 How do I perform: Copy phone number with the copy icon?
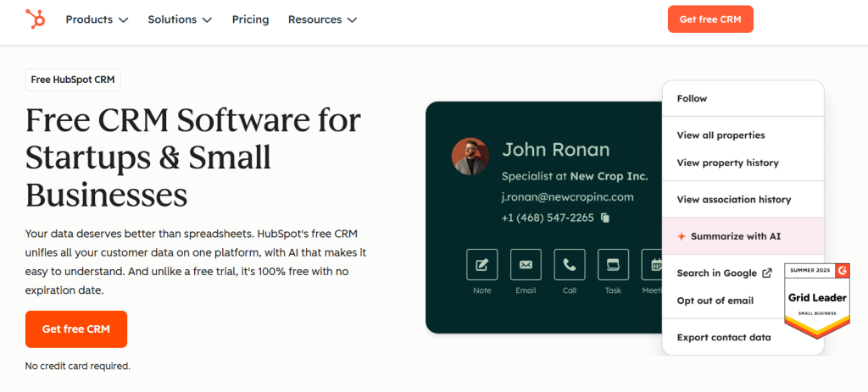tap(605, 218)
